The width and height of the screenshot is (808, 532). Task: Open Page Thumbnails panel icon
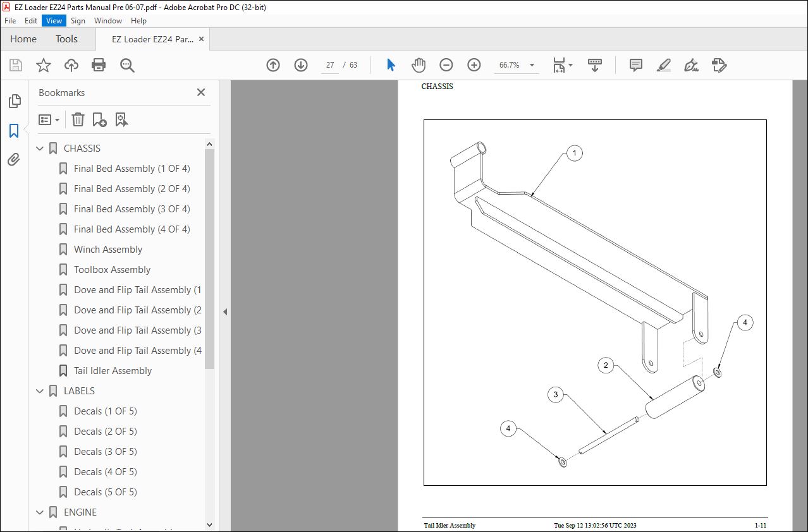13,101
